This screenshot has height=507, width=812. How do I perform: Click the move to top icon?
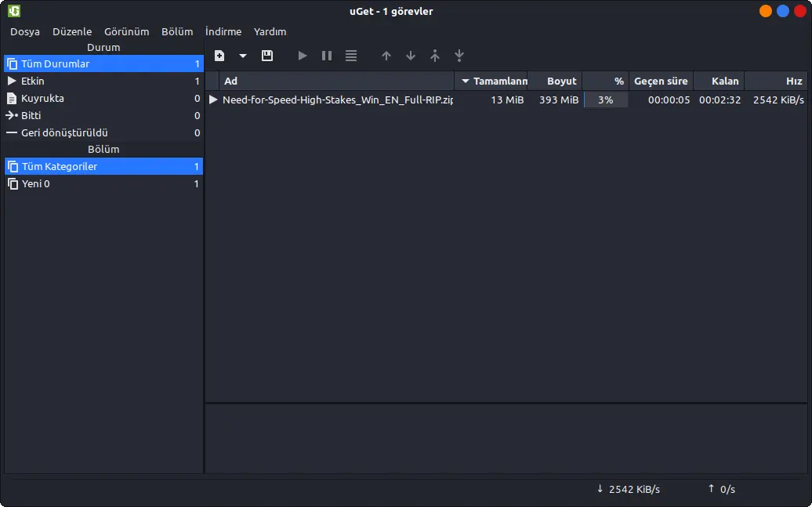coord(435,56)
